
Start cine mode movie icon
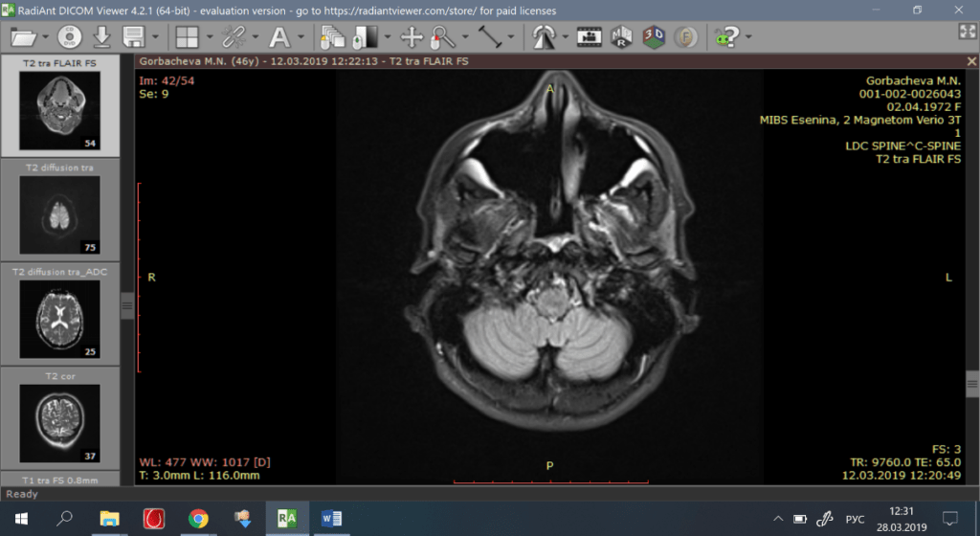(x=589, y=37)
